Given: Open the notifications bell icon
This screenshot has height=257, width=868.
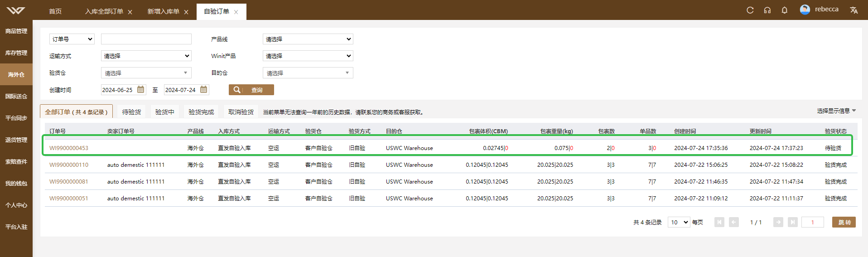Looking at the screenshot, I should coord(785,10).
